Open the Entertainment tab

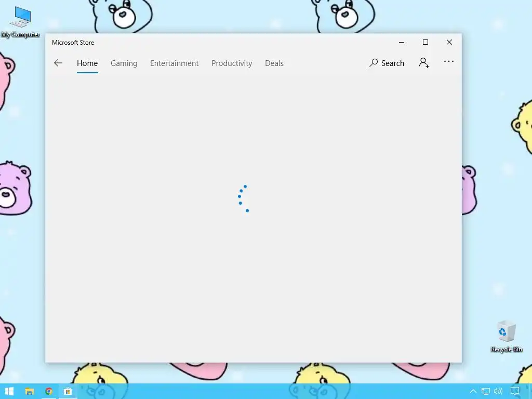174,63
